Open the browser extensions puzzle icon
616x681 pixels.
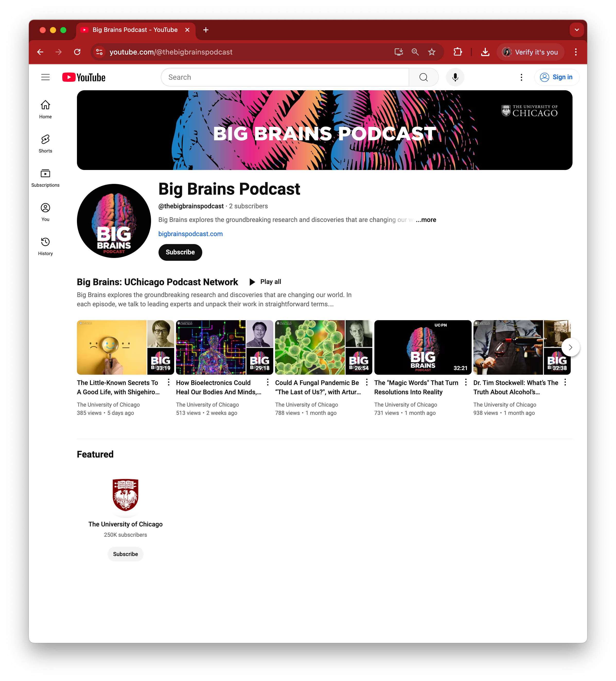tap(457, 52)
